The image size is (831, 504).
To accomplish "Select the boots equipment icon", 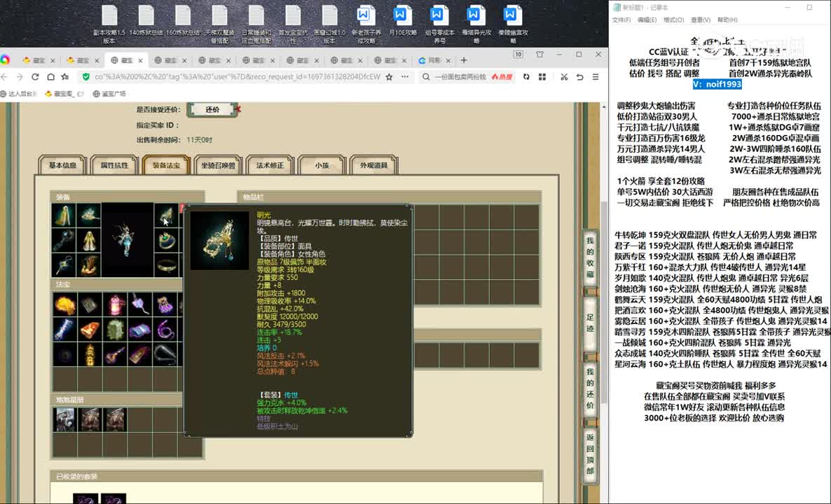I will (90, 265).
